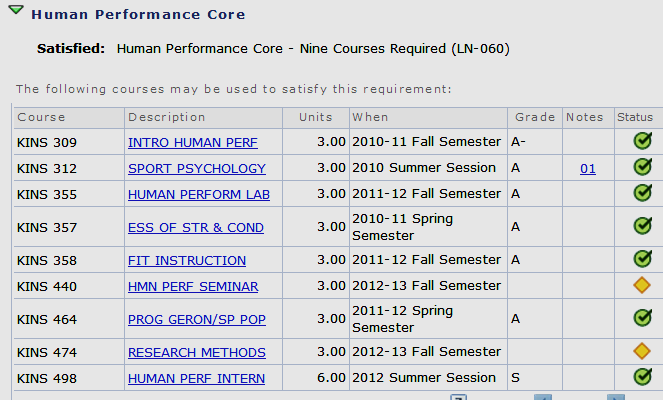Screen dimensions: 663x400
Task: Open the RESEARCH METHODS course link
Action: (197, 353)
